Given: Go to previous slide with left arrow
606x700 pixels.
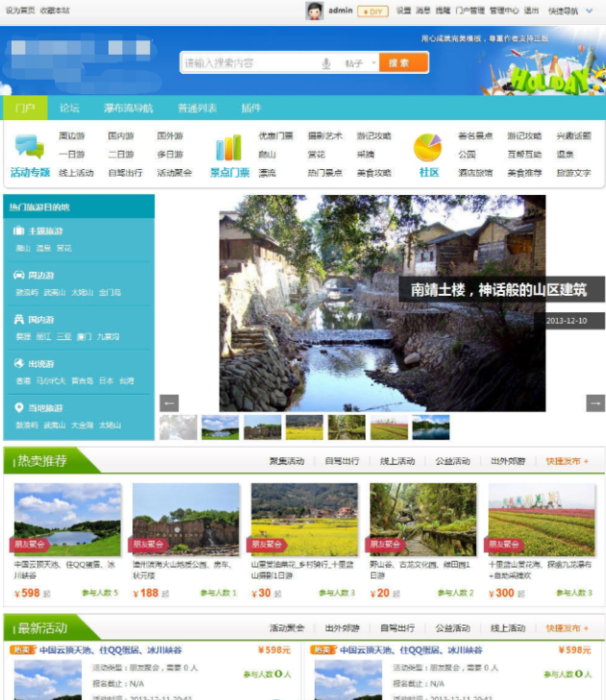Looking at the screenshot, I should click(169, 403).
